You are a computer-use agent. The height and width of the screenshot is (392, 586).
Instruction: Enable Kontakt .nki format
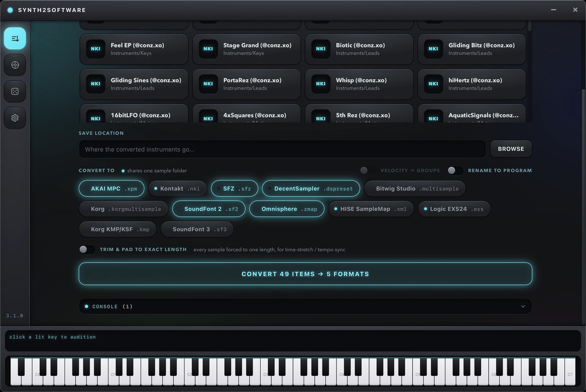pos(178,189)
